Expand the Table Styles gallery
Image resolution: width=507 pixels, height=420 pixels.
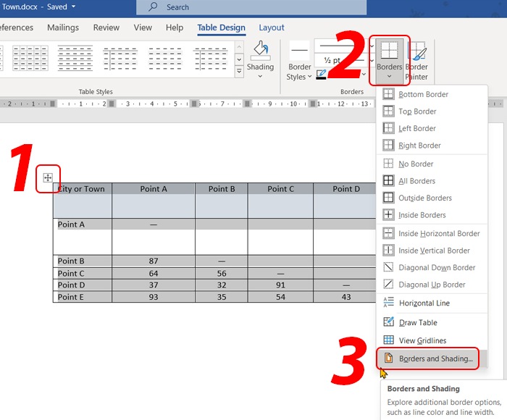[x=239, y=71]
